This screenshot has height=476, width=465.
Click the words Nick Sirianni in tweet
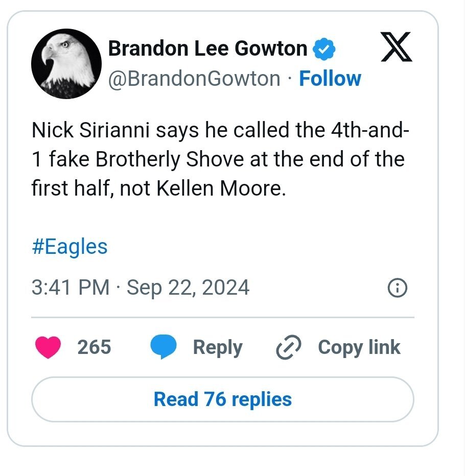tap(90, 130)
